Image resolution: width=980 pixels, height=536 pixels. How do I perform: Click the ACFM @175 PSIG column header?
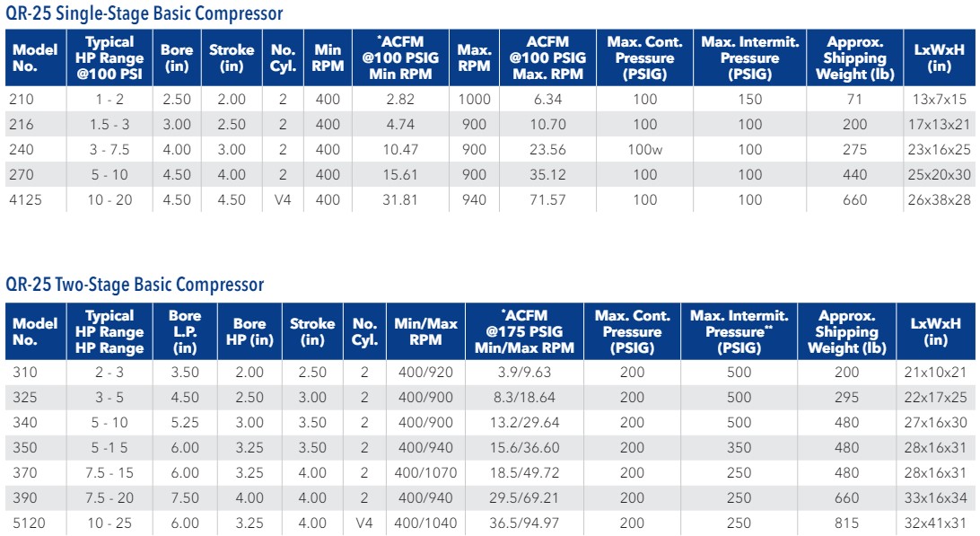click(x=524, y=331)
